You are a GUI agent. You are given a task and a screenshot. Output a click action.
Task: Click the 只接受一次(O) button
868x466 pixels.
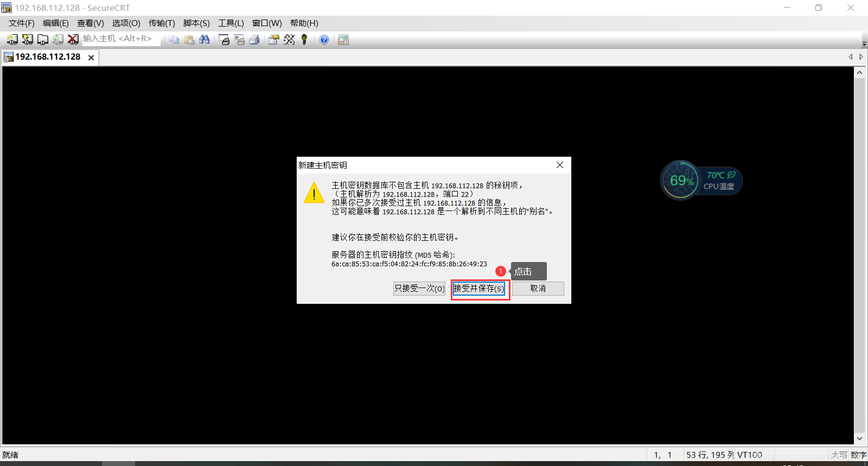419,289
